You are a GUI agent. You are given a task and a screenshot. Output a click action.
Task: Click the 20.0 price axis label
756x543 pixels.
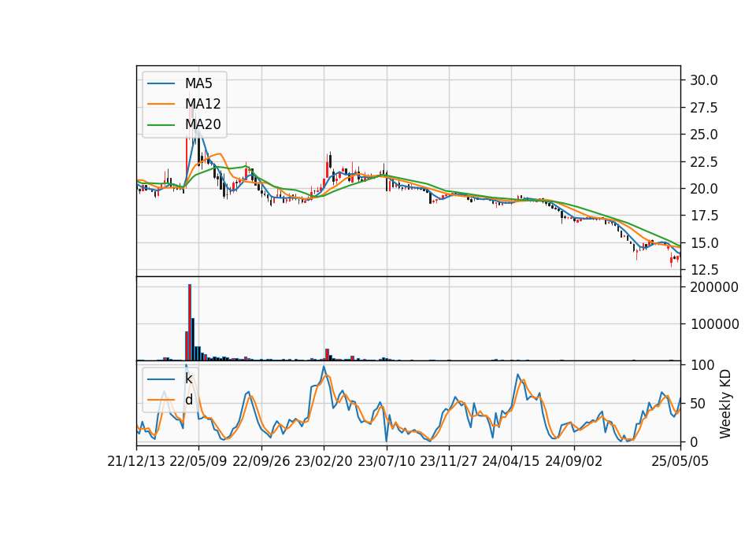703,189
